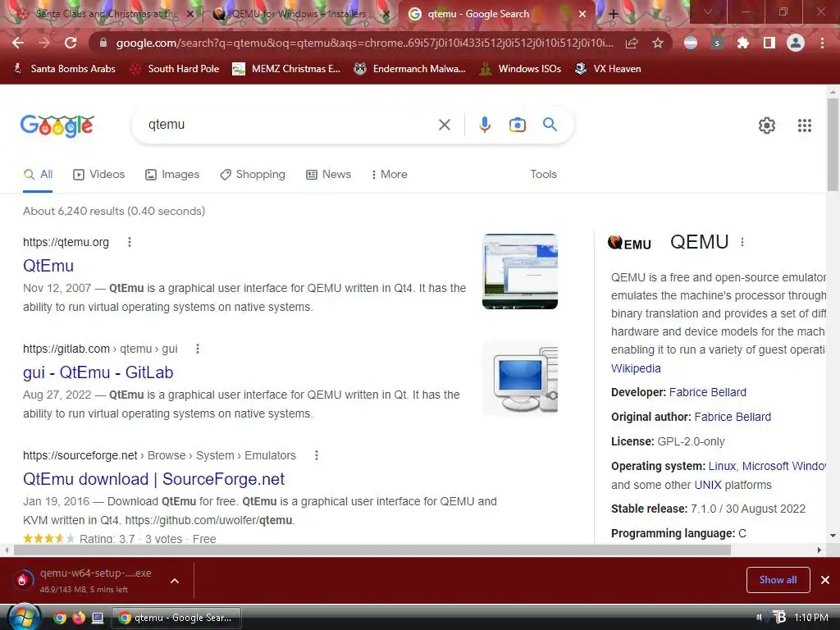Open the Linux operating system link

pos(722,466)
